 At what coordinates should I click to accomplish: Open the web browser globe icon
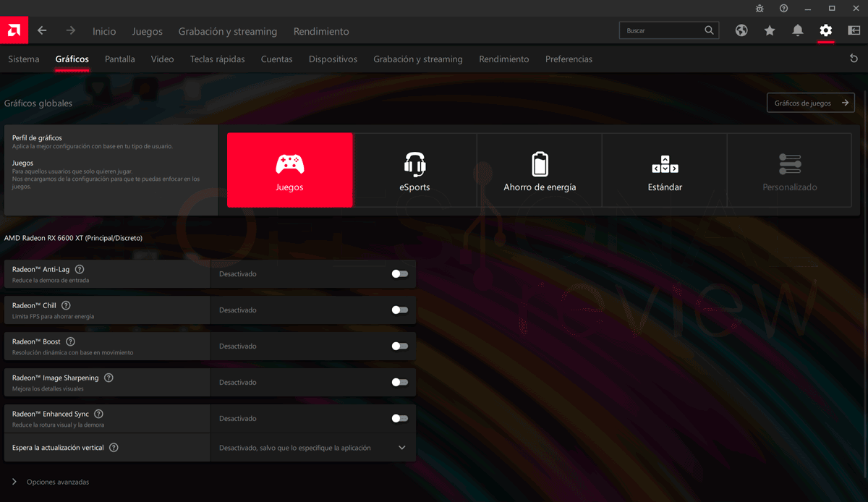tap(741, 30)
